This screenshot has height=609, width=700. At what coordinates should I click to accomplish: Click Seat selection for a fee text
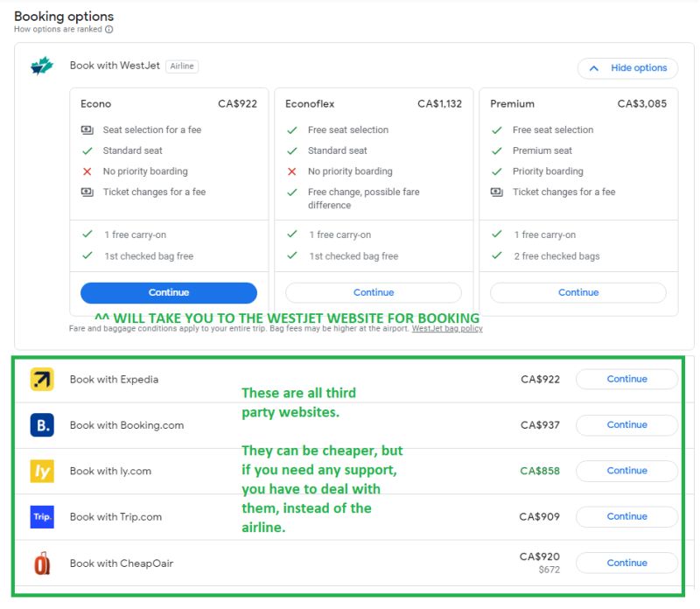tap(152, 129)
